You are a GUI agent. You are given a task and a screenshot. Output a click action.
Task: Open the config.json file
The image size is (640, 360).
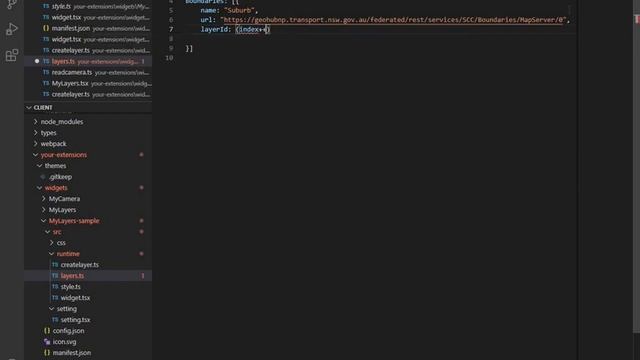click(88, 331)
